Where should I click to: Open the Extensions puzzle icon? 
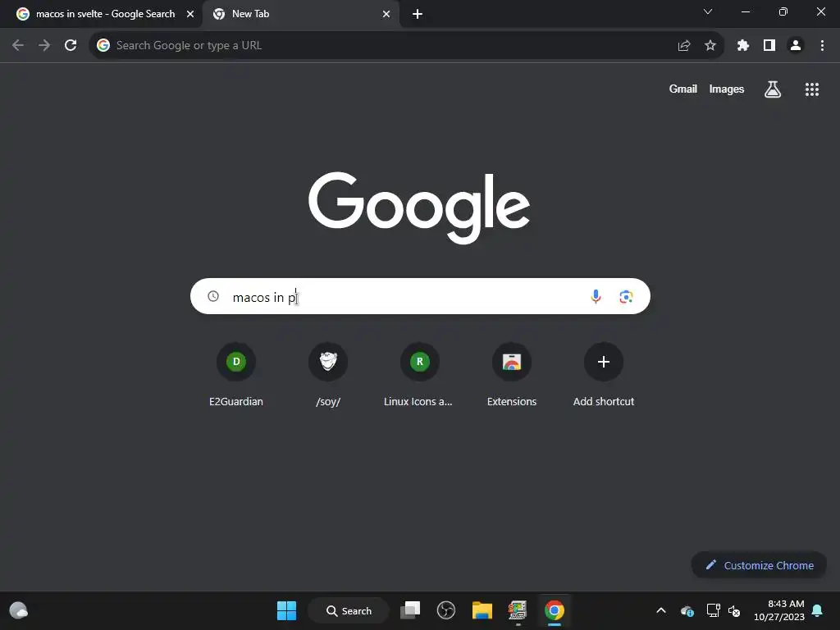[x=742, y=46]
